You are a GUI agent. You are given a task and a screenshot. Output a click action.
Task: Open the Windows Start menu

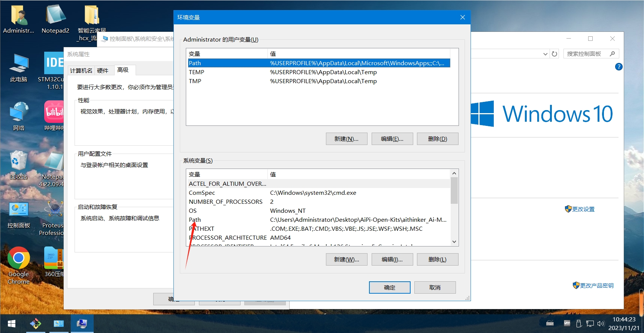pos(12,324)
